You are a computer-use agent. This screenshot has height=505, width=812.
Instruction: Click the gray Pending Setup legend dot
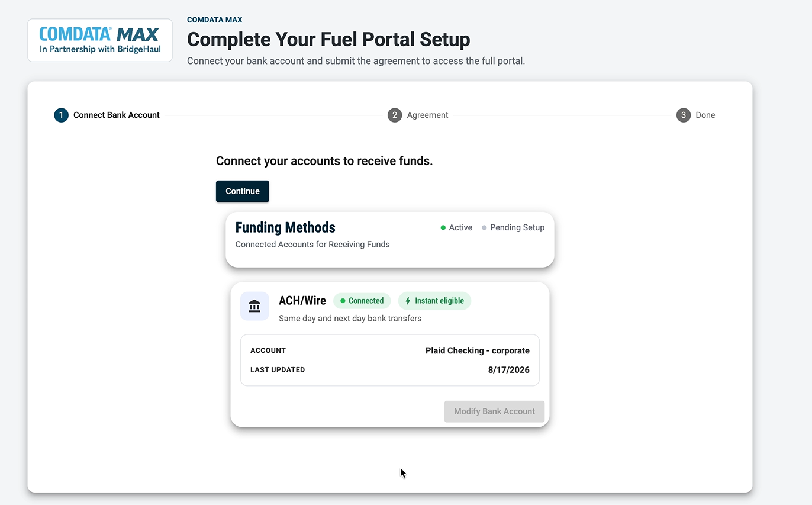pos(484,227)
